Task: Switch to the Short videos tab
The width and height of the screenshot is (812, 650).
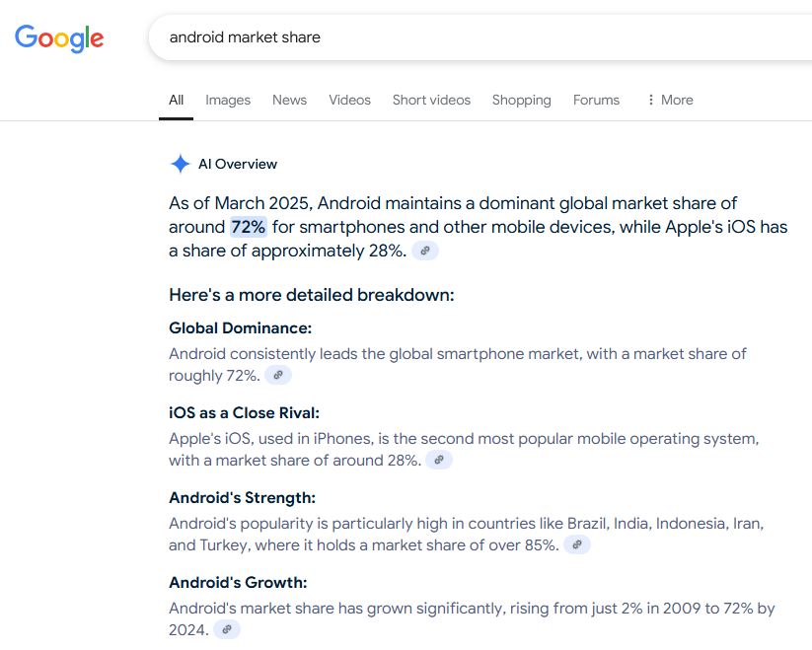Action: point(431,100)
